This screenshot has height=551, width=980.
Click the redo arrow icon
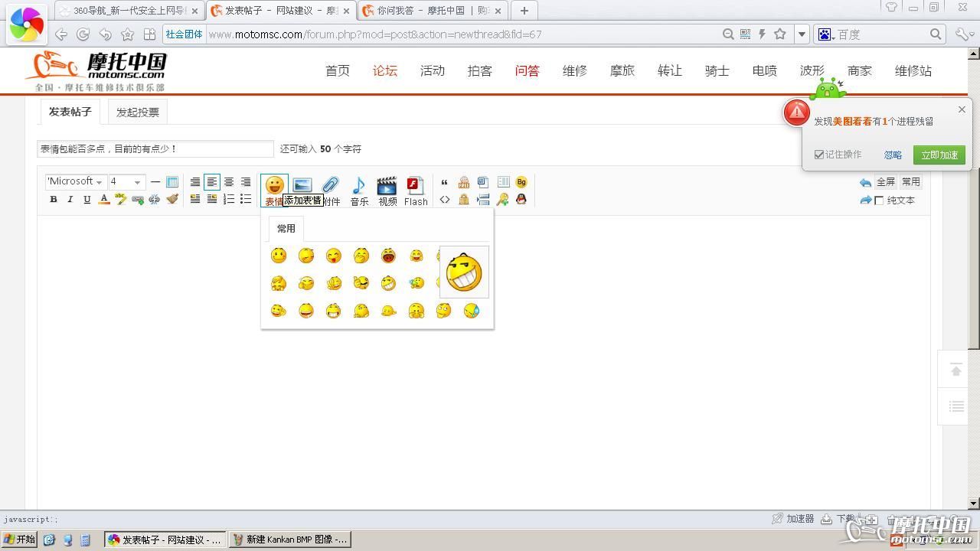(865, 201)
